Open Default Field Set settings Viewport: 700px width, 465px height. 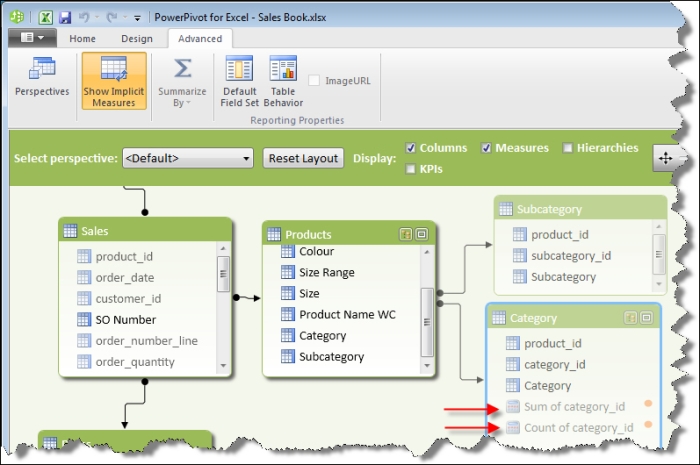point(240,81)
